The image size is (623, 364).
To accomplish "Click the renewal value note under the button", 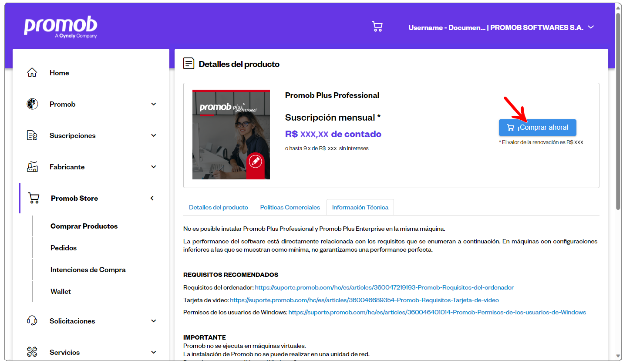I will (541, 142).
